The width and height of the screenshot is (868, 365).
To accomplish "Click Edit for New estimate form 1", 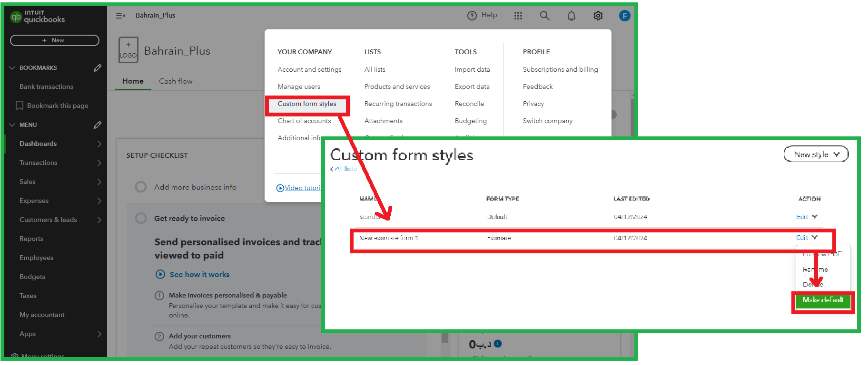I will click(802, 238).
